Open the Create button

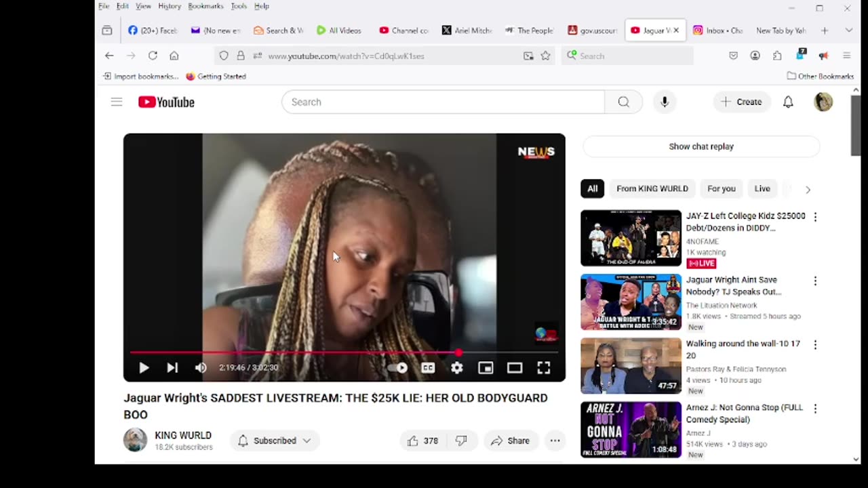(x=742, y=102)
